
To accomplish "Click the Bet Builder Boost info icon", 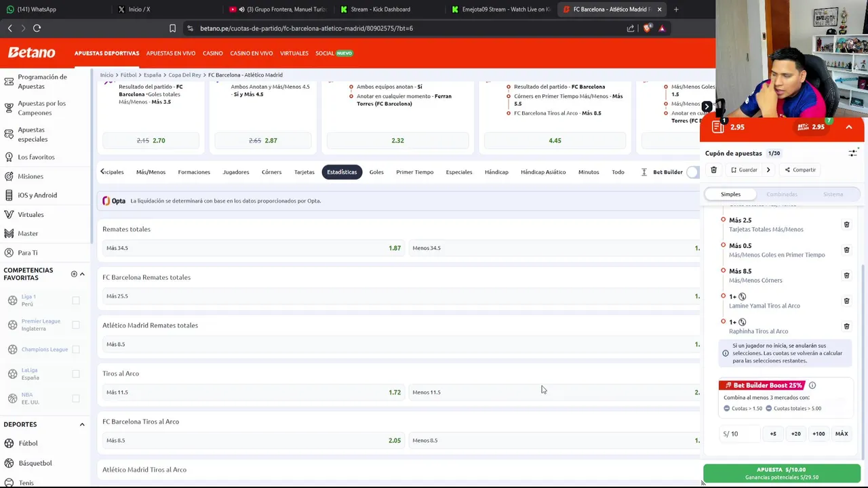I will coord(812,386).
